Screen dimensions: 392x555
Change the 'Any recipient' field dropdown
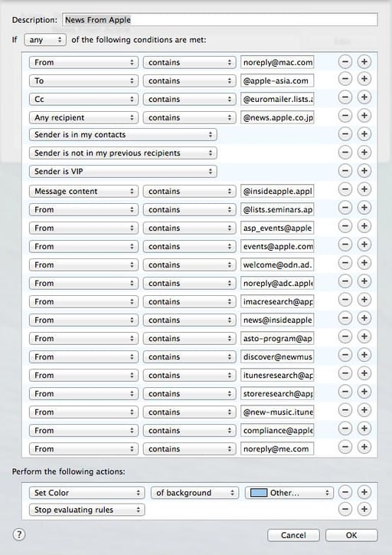point(83,117)
